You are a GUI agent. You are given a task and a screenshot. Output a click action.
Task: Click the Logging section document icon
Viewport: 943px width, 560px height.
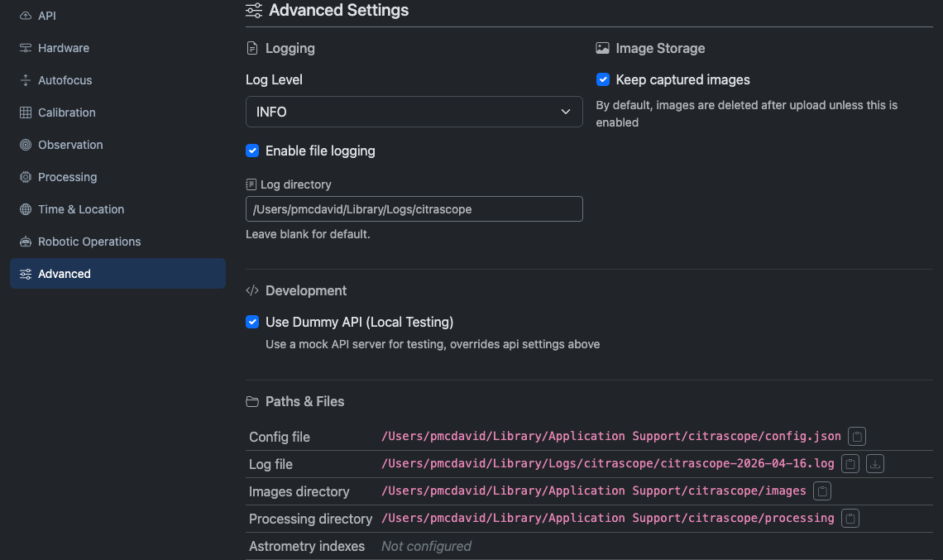[x=252, y=48]
